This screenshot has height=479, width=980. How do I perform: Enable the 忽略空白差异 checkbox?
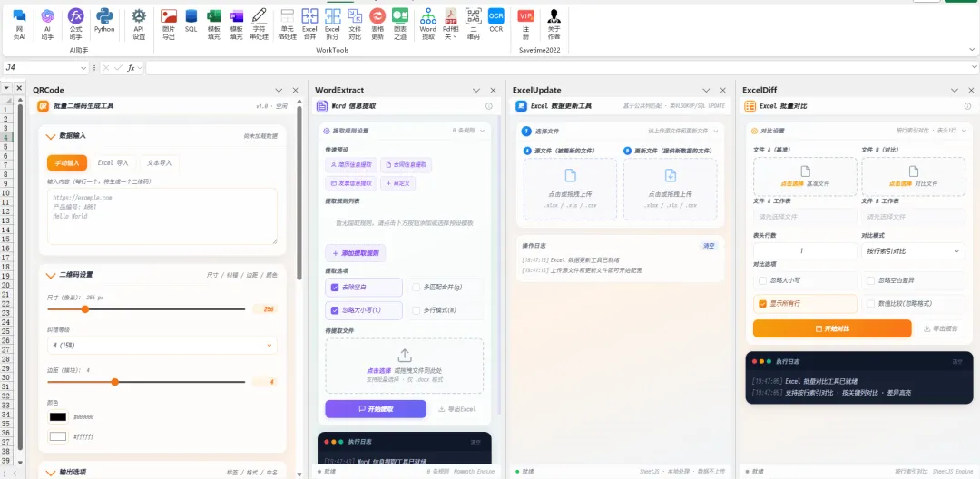(x=870, y=280)
